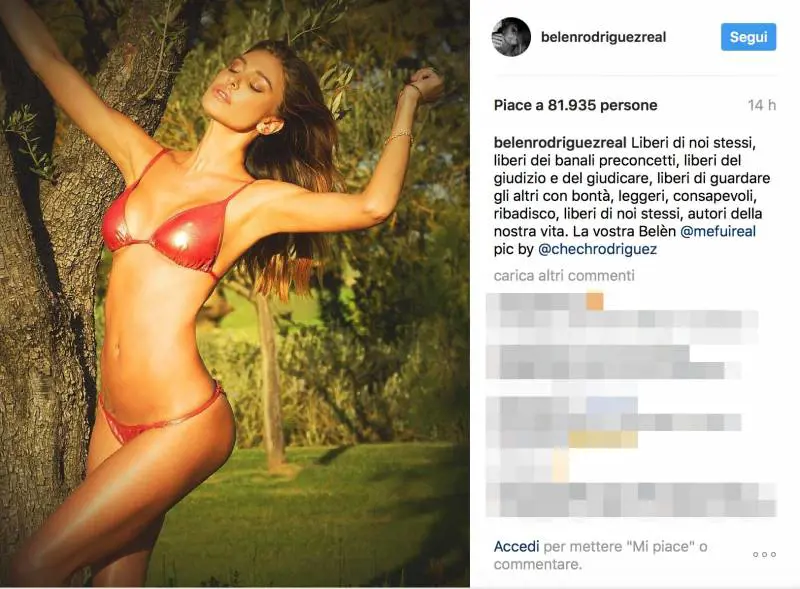The image size is (800, 589).
Task: Select the last blurred comment at bottom
Action: point(631,499)
